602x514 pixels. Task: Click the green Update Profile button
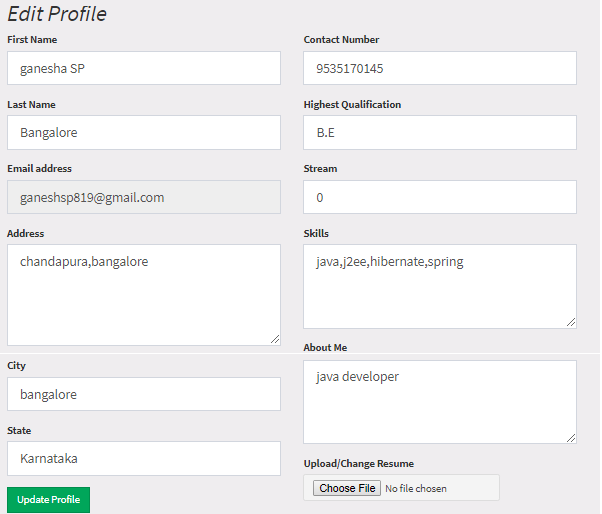tap(48, 500)
